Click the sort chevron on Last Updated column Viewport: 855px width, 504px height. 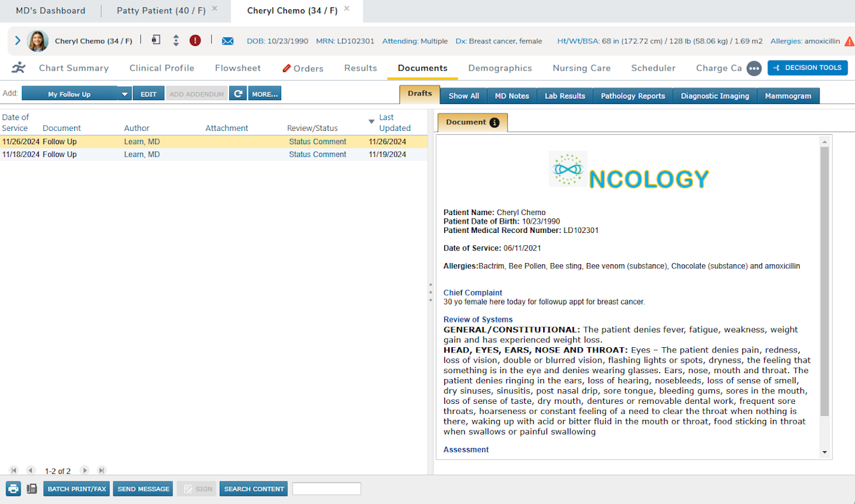tap(372, 121)
